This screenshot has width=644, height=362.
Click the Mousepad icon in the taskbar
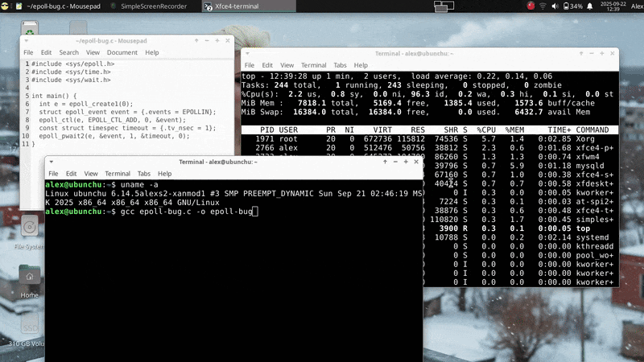[19, 6]
